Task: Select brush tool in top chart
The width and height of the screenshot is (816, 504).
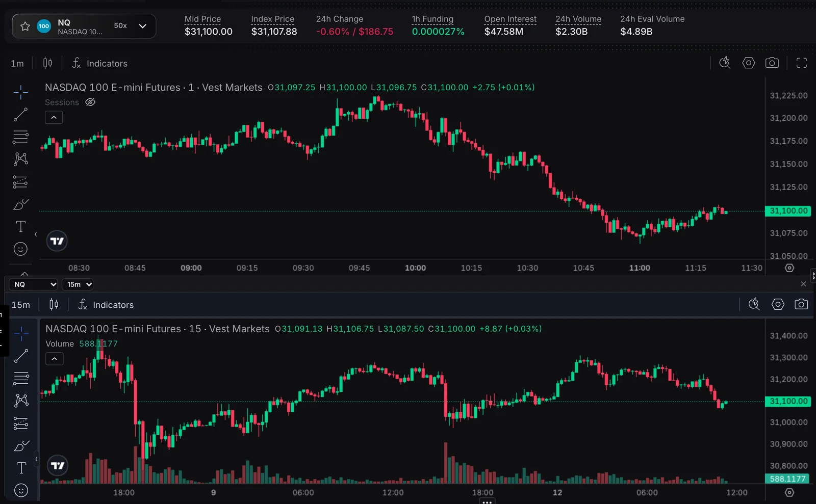Action: [20, 204]
